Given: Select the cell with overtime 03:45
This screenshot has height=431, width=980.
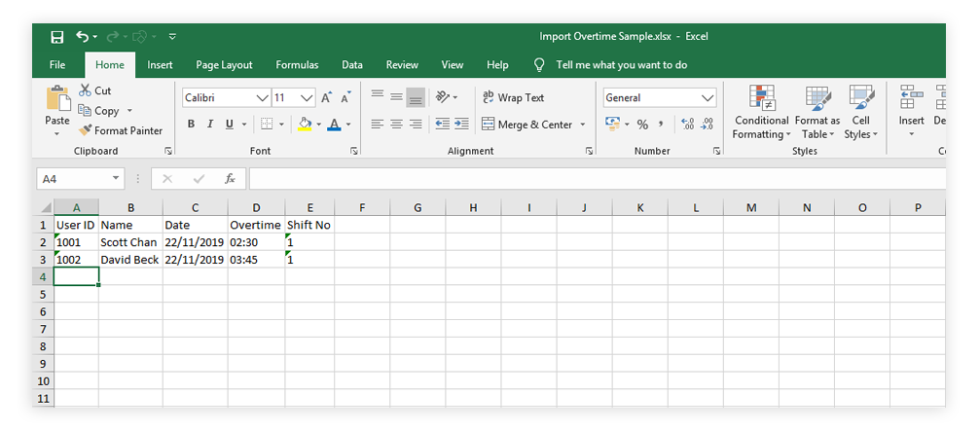Looking at the screenshot, I should [256, 259].
